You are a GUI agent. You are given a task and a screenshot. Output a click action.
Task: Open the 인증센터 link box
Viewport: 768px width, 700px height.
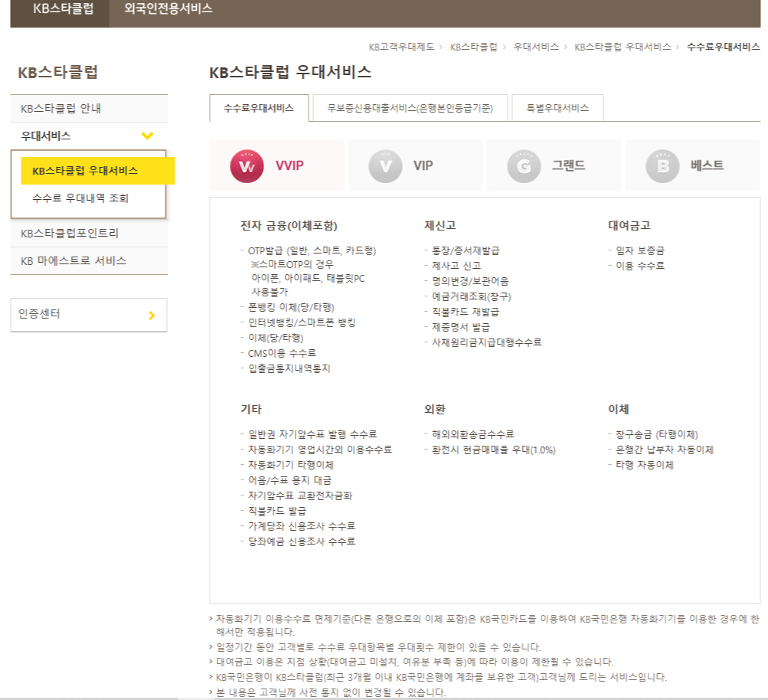(x=89, y=315)
